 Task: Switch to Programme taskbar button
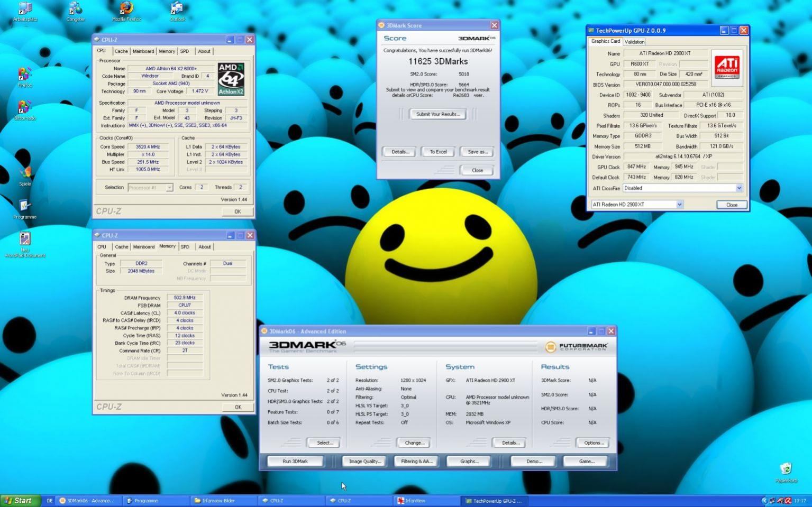click(x=156, y=501)
